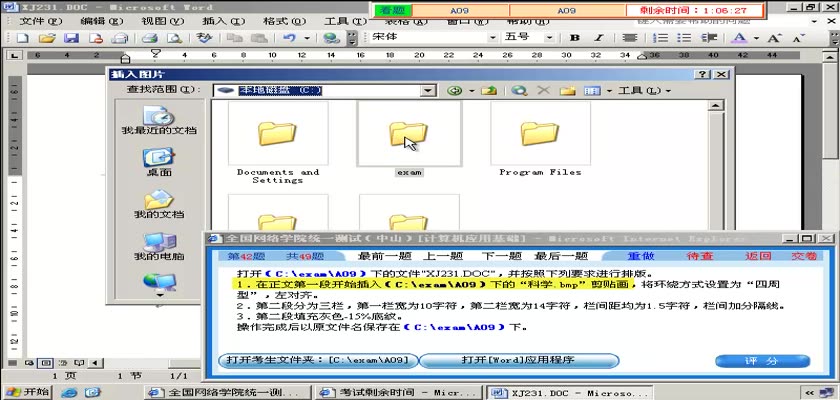Switch to 全国网络学院统一测 taskbar window
Image resolution: width=840 pixels, height=400 pixels.
(227, 393)
